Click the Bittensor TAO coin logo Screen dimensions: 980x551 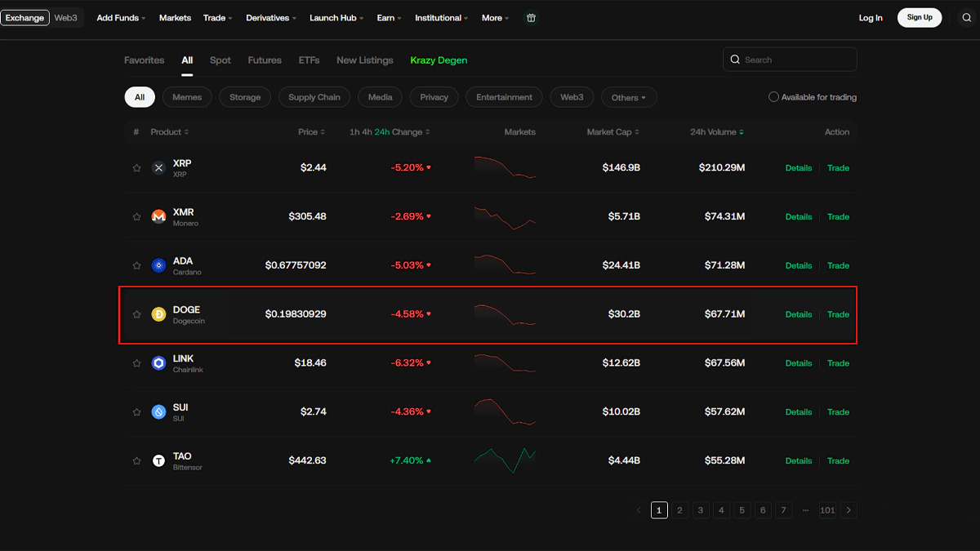158,461
